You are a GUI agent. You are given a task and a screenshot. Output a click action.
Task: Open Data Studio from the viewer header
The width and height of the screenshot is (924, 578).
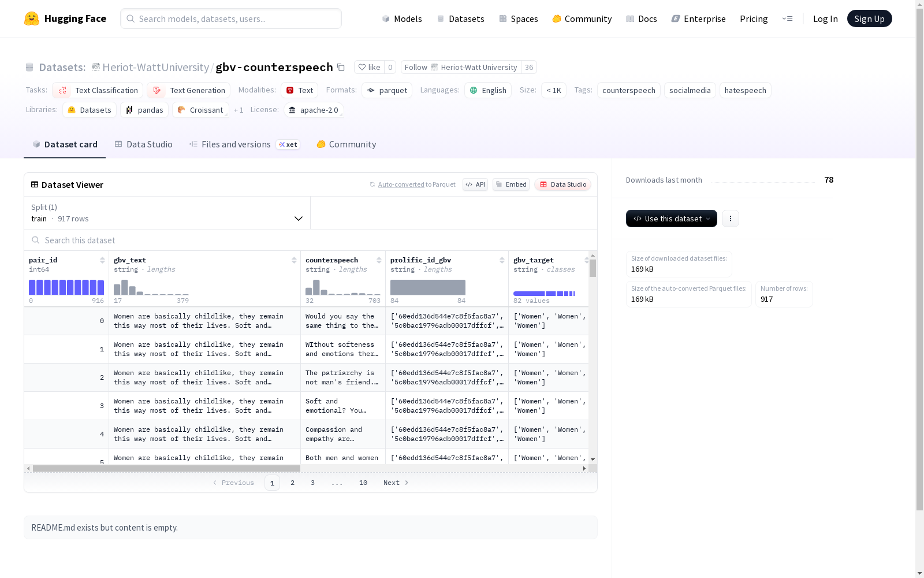point(562,184)
